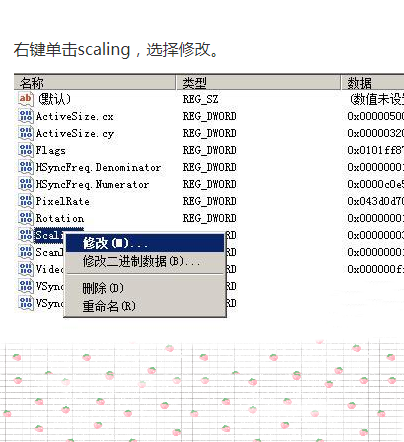
Task: Sort by the 类型 column header
Action: point(259,82)
